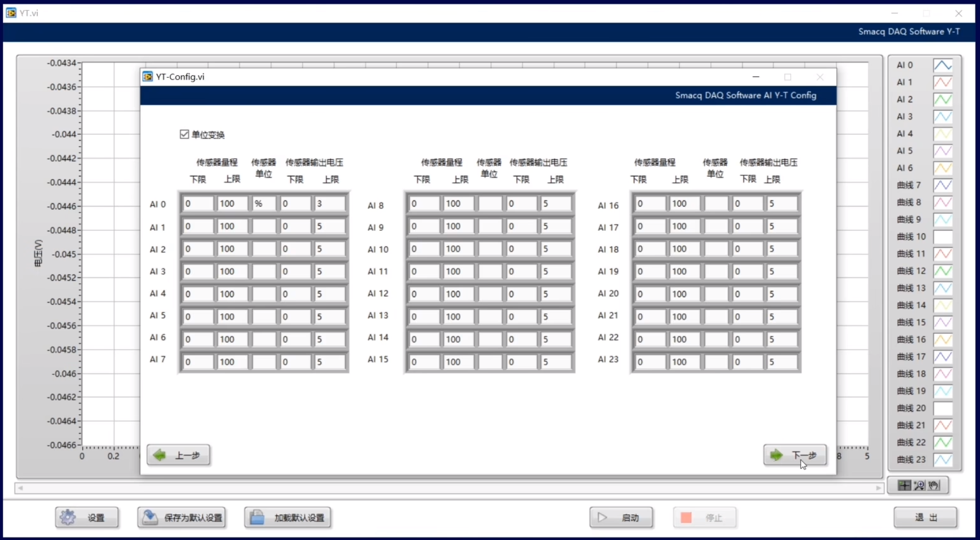980x540 pixels.
Task: Open the AI 6 yellow plot color swatch
Action: (x=943, y=168)
